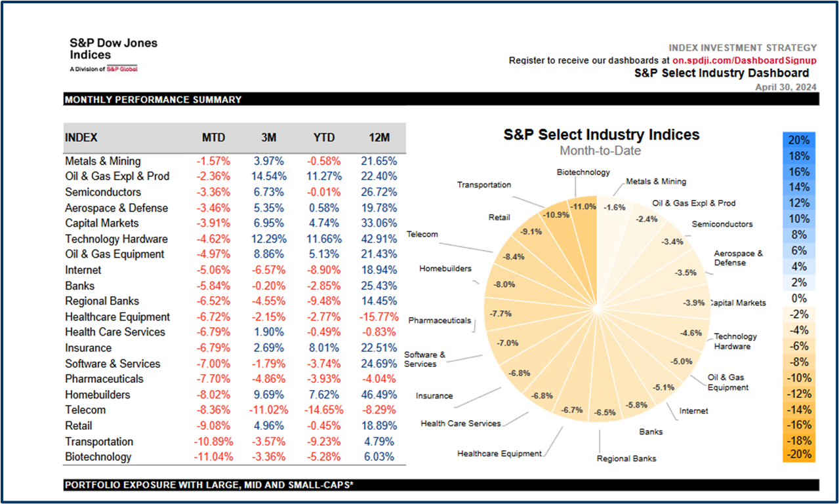
Task: Select the S&P Select Industry Dashboard title
Action: 722,73
